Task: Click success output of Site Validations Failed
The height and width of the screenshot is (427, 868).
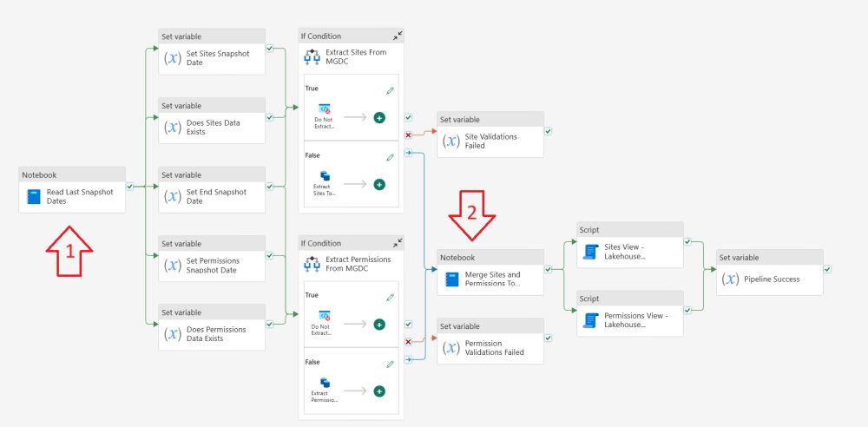Action: (x=548, y=131)
